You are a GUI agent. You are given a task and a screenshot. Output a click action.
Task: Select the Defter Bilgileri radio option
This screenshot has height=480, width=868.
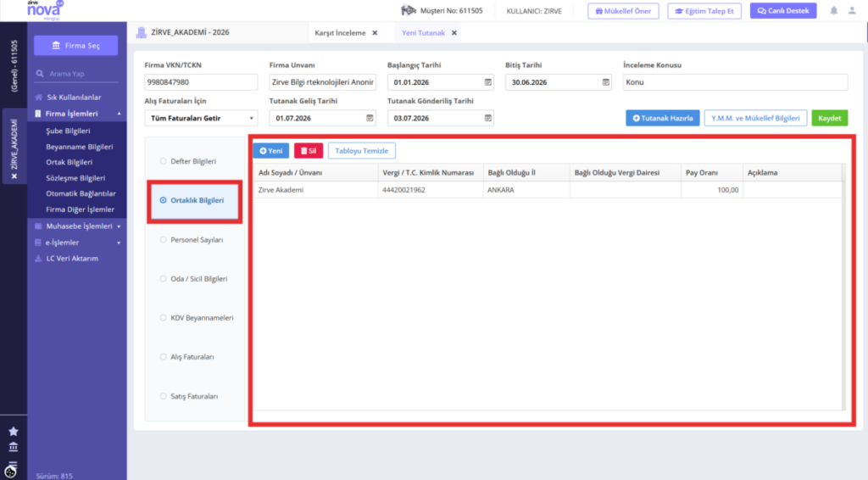click(x=163, y=161)
